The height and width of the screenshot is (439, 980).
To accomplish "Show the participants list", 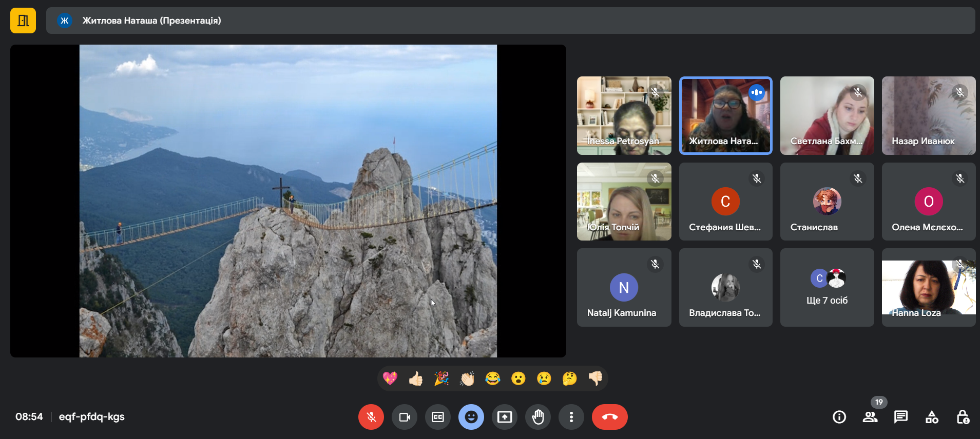I will click(x=870, y=417).
